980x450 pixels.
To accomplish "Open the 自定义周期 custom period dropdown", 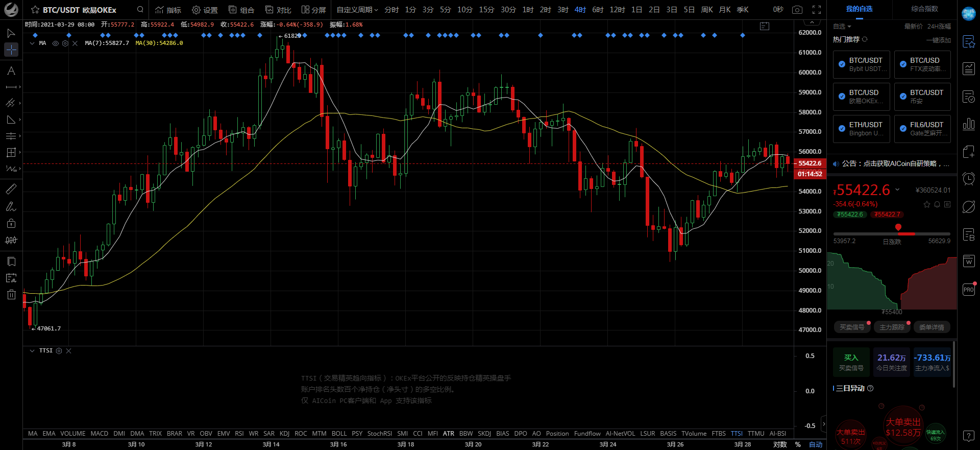I will pyautogui.click(x=357, y=10).
